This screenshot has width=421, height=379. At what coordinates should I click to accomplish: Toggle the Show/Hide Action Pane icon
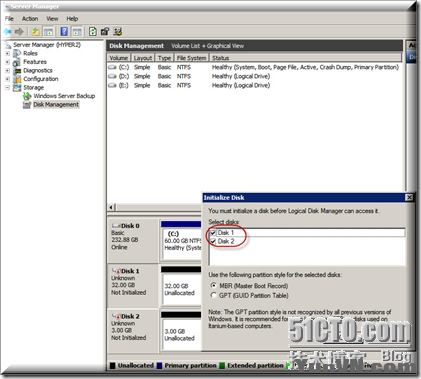77,32
